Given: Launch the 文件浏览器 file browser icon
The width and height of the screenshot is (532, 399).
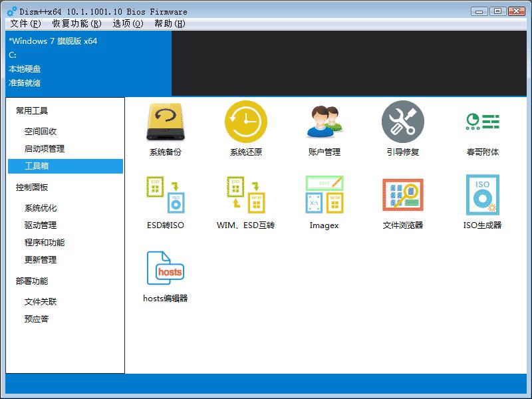Looking at the screenshot, I should point(403,195).
